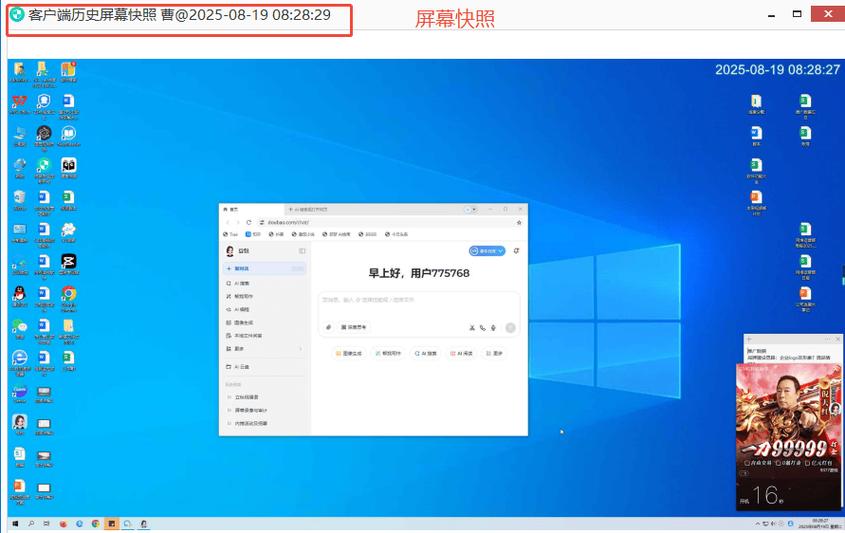Choose the 图像生成 chip below the input
845x533 pixels.
(x=348, y=353)
